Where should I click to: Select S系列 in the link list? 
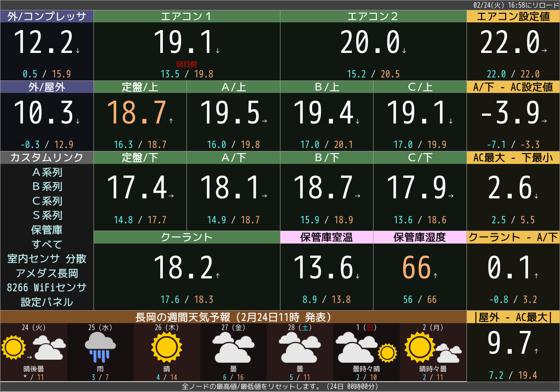[x=47, y=216]
